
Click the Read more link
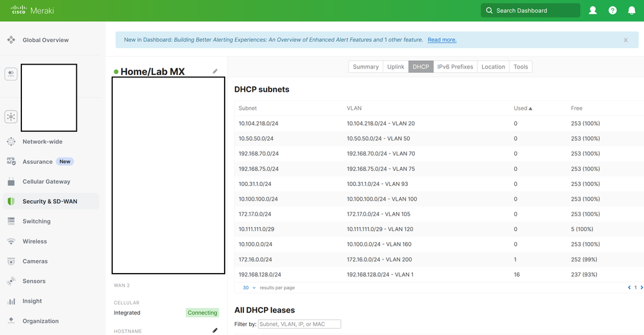coord(442,40)
